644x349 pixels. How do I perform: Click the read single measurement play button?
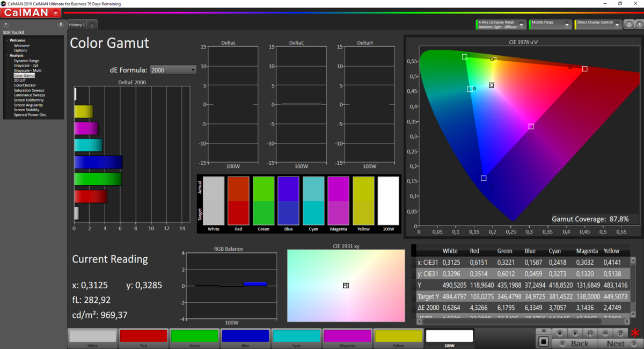tap(575, 333)
